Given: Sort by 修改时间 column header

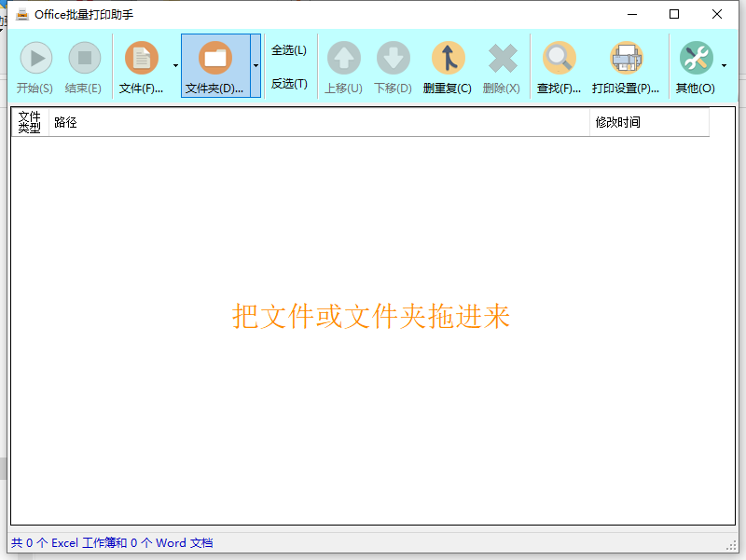Looking at the screenshot, I should coord(649,122).
